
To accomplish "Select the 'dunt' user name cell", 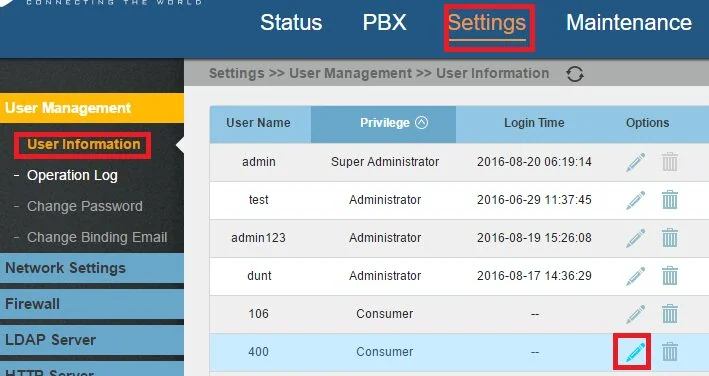I will (259, 276).
